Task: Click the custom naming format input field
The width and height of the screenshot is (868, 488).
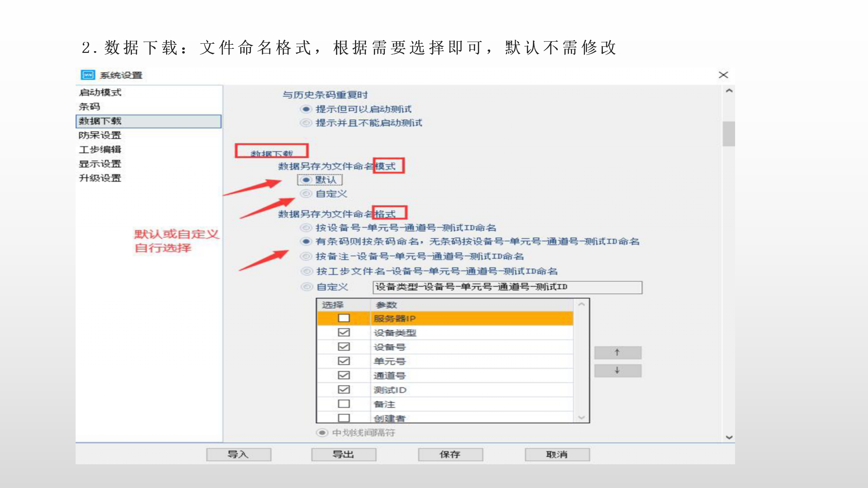Action: (x=507, y=287)
